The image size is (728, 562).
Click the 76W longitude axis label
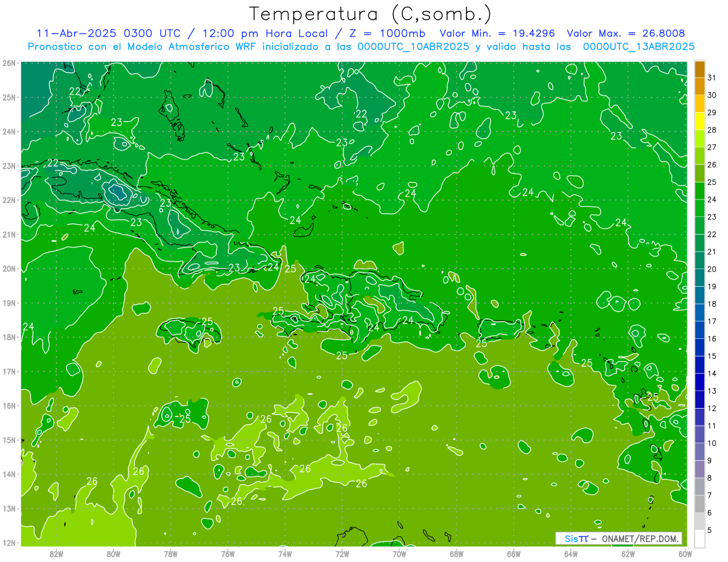coord(227,553)
